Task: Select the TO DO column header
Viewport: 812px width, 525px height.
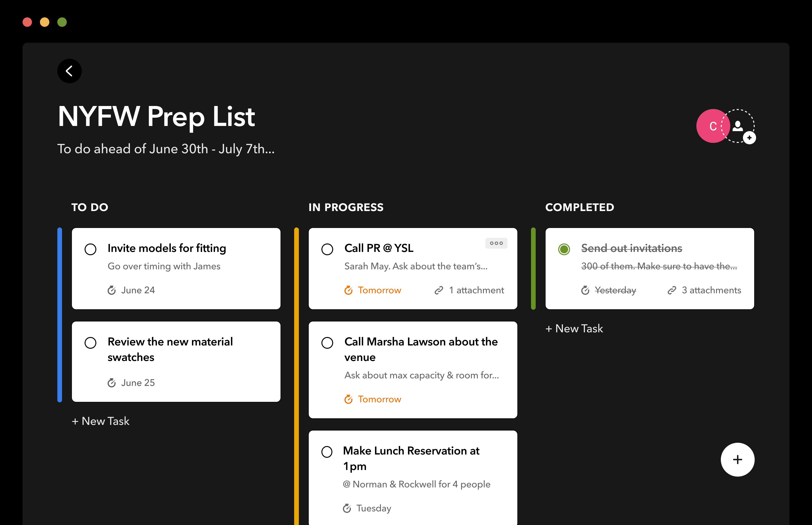Action: pos(90,207)
